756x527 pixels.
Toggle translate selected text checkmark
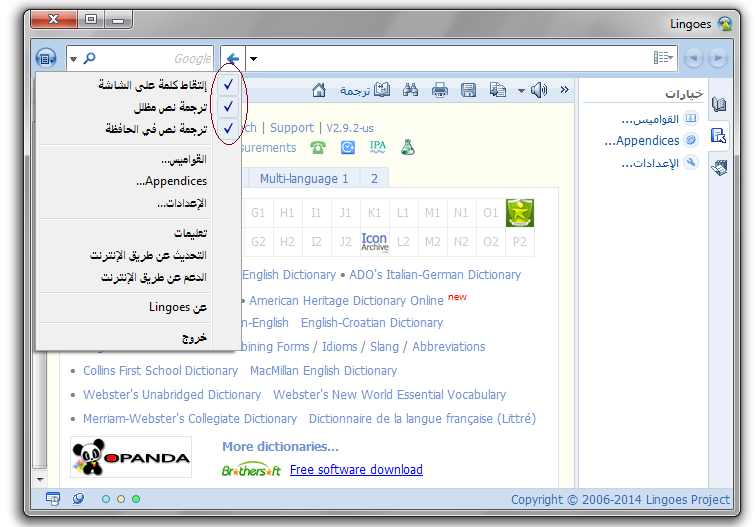coord(228,107)
